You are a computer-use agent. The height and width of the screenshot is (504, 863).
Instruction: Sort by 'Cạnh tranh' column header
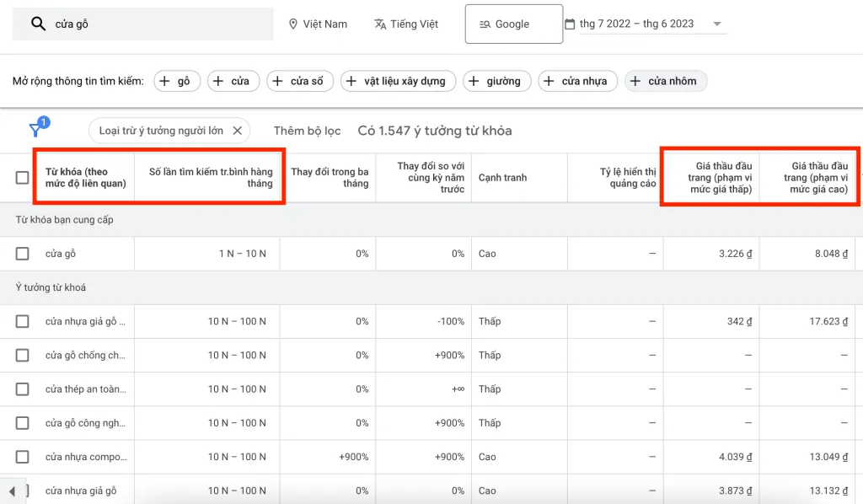(502, 178)
